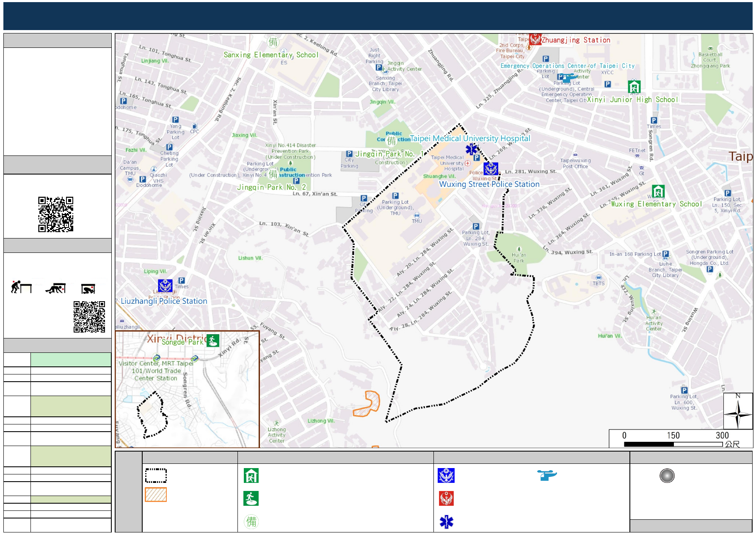
Task: Click the parking icon at Ln. 600 Wuxing St.
Action: 684,390
